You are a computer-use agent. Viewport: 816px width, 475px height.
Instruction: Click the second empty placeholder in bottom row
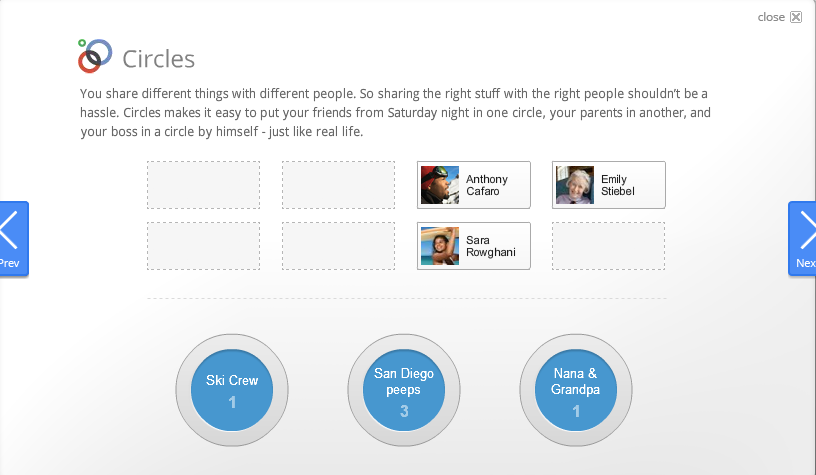tap(338, 246)
